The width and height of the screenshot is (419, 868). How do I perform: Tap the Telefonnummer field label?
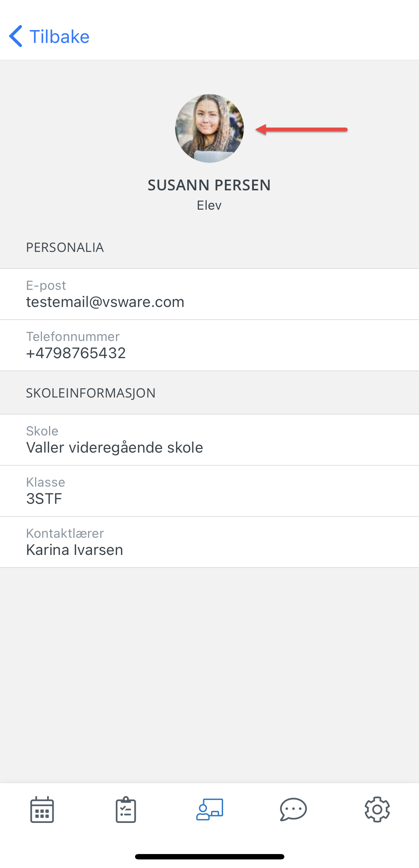point(73,337)
